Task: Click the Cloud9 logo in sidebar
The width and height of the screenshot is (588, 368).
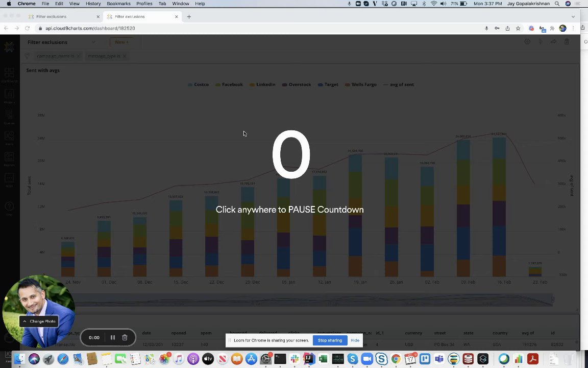Action: [9, 47]
